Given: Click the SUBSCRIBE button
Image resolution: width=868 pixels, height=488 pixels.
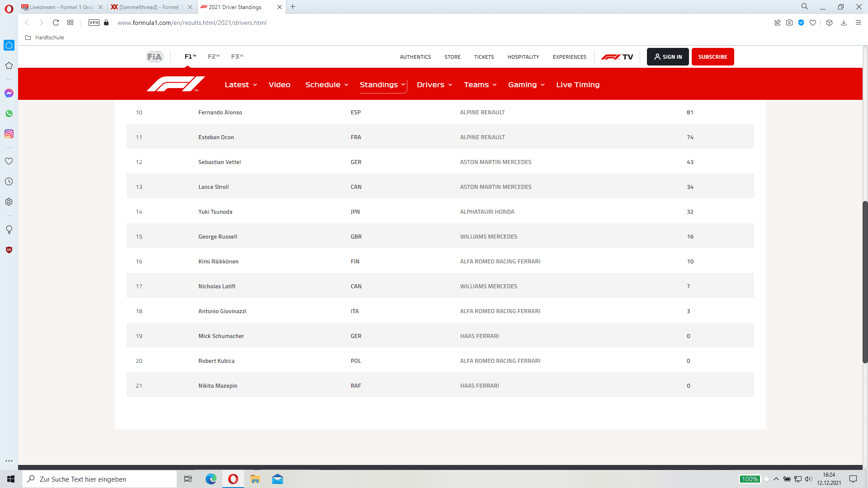Looking at the screenshot, I should click(x=712, y=57).
